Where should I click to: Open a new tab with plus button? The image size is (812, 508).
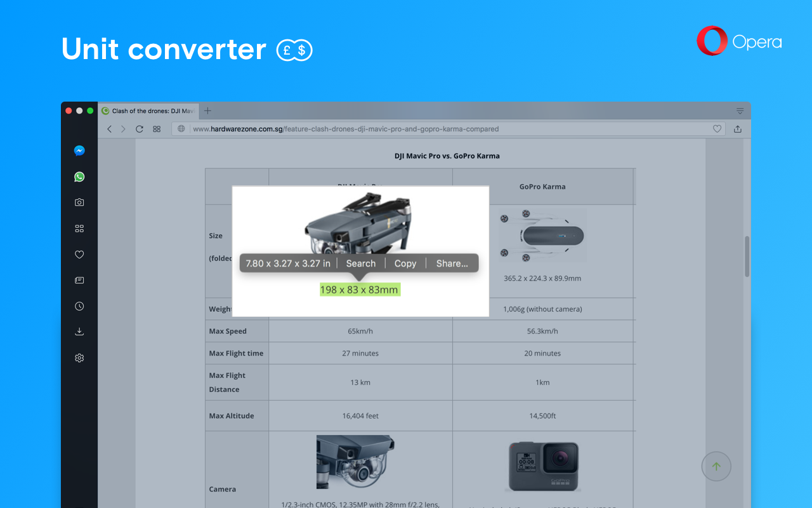point(207,111)
